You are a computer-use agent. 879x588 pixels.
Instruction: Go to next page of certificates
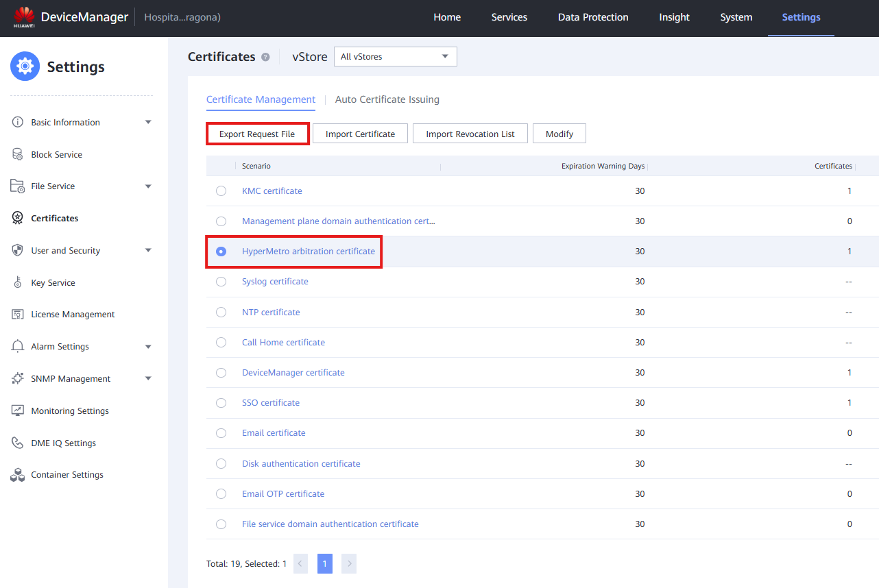coord(349,563)
